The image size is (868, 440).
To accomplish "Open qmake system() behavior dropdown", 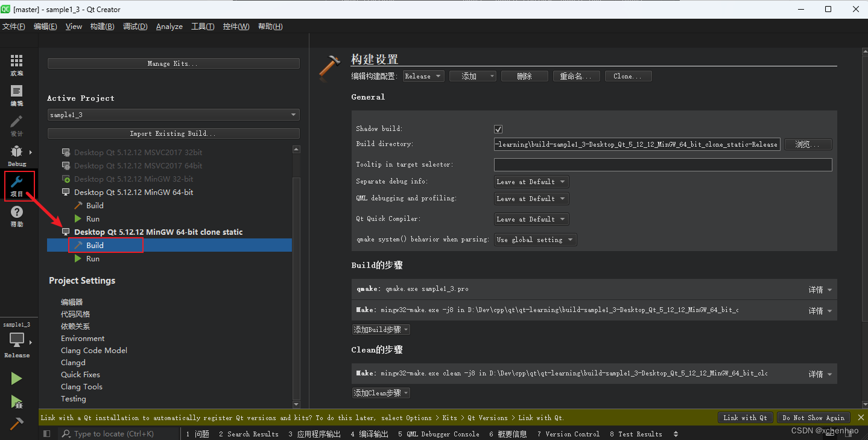I will coord(535,240).
